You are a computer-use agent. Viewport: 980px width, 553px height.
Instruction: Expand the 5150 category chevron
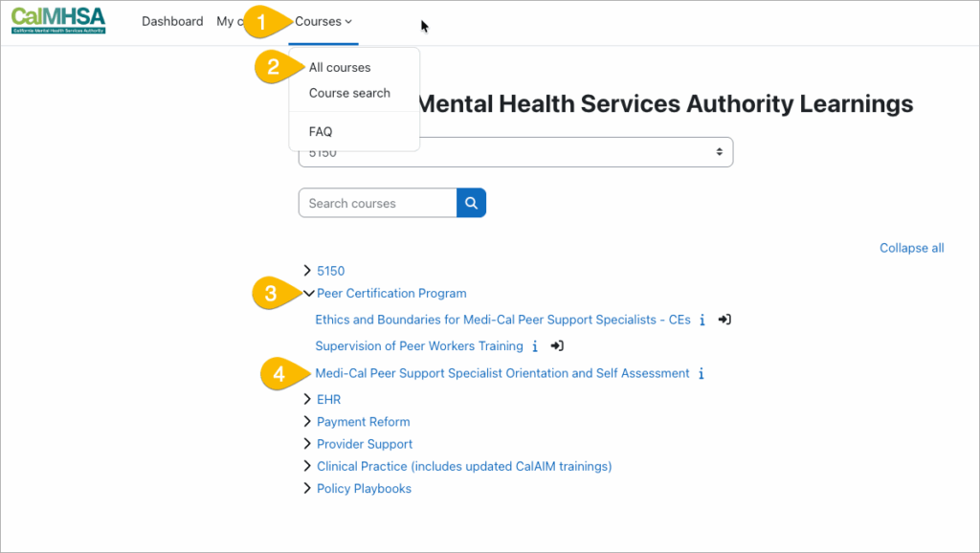(x=307, y=271)
